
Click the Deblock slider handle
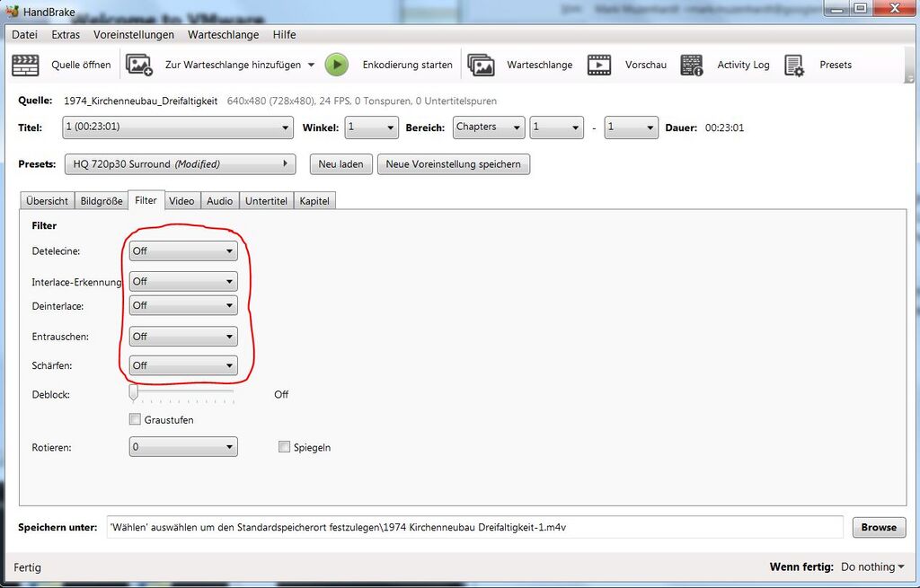(x=134, y=393)
